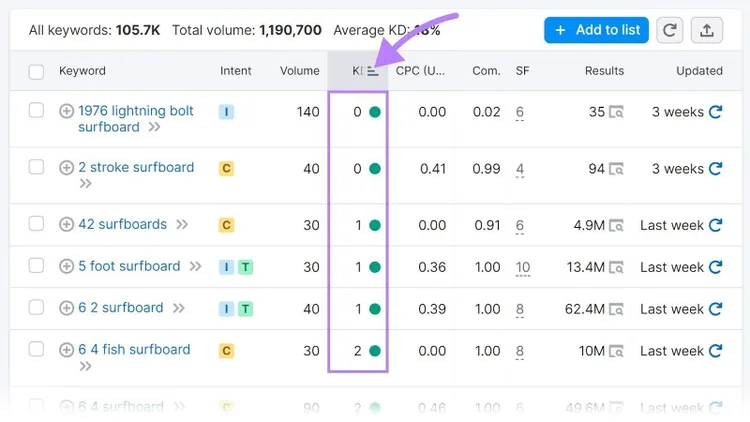This screenshot has width=750, height=422.
Task: Click the Add to list button
Action: (x=596, y=30)
